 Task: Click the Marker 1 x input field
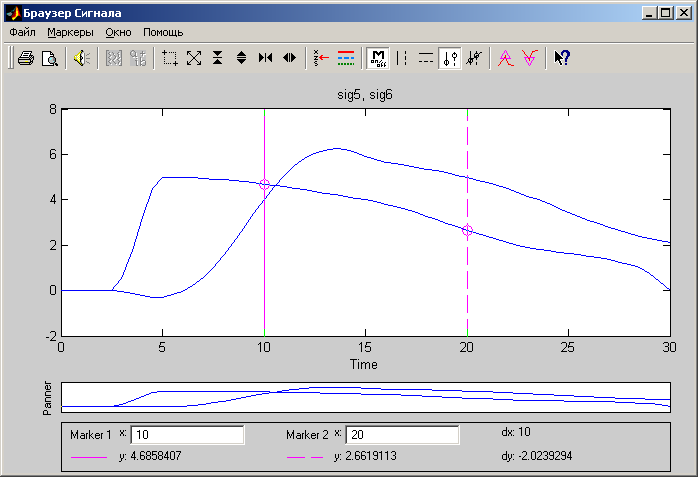tap(187, 435)
